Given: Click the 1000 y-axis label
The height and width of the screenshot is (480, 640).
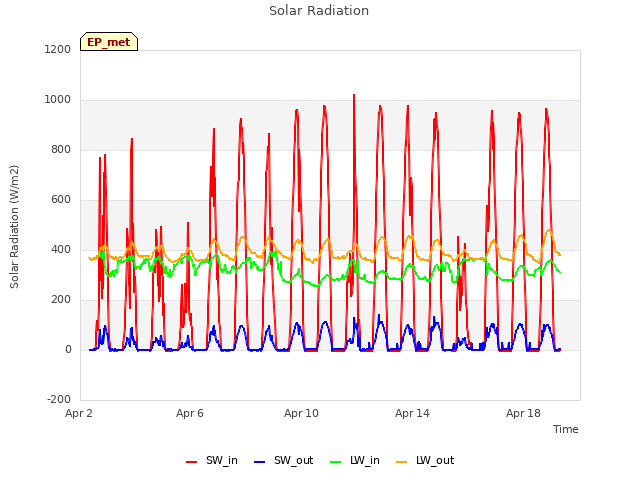Looking at the screenshot, I should pyautogui.click(x=58, y=100).
